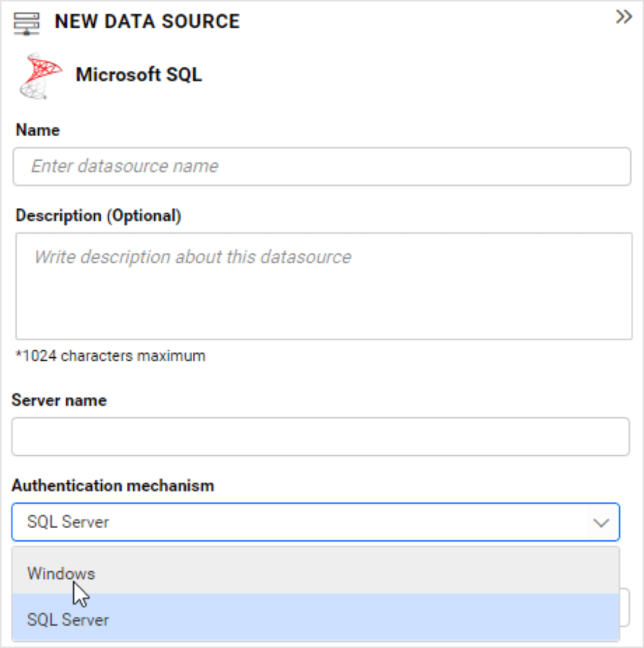This screenshot has width=644, height=648.
Task: Click the Authentication mechanism label
Action: (x=112, y=485)
